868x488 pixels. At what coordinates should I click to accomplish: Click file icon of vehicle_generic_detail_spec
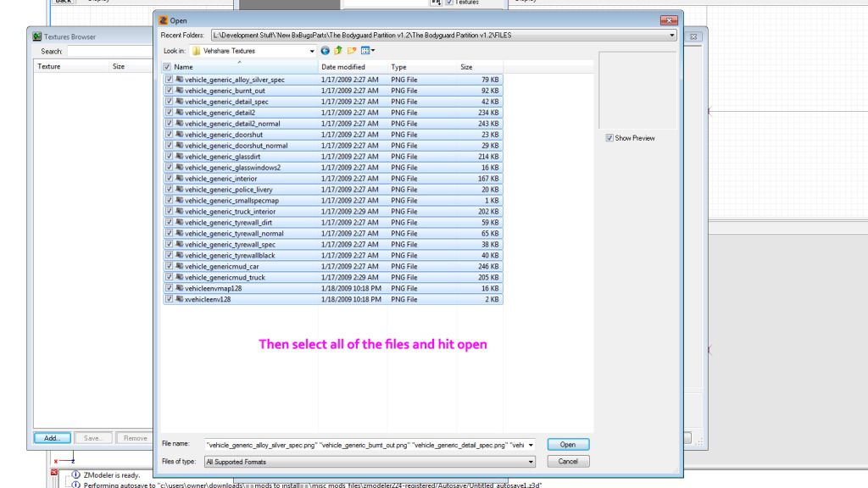coord(180,102)
